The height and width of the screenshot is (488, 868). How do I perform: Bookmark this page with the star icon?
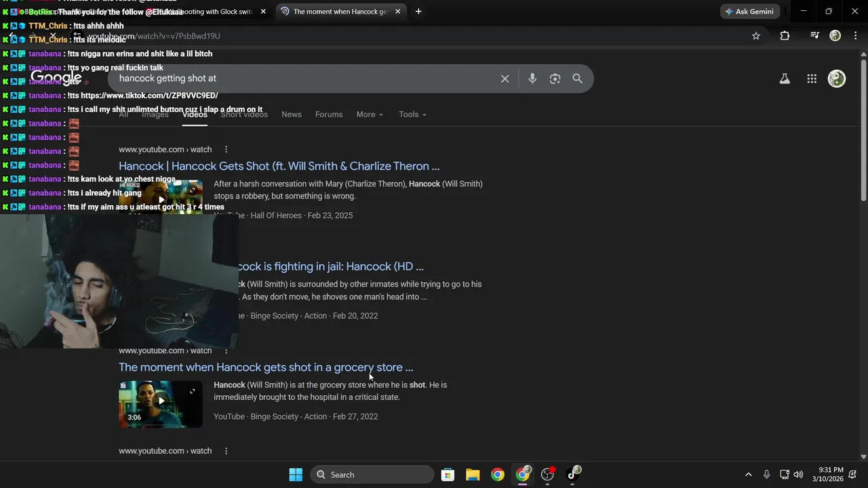coord(756,36)
